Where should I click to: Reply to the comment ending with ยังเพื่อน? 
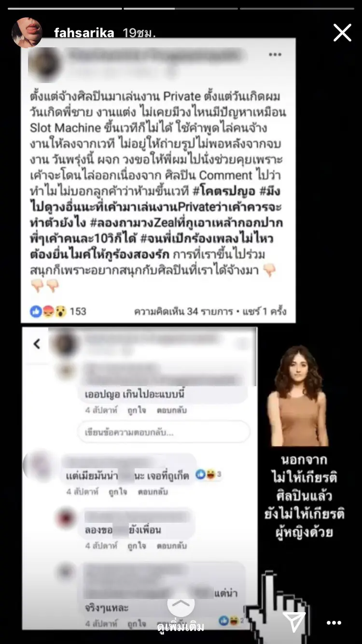171,546
